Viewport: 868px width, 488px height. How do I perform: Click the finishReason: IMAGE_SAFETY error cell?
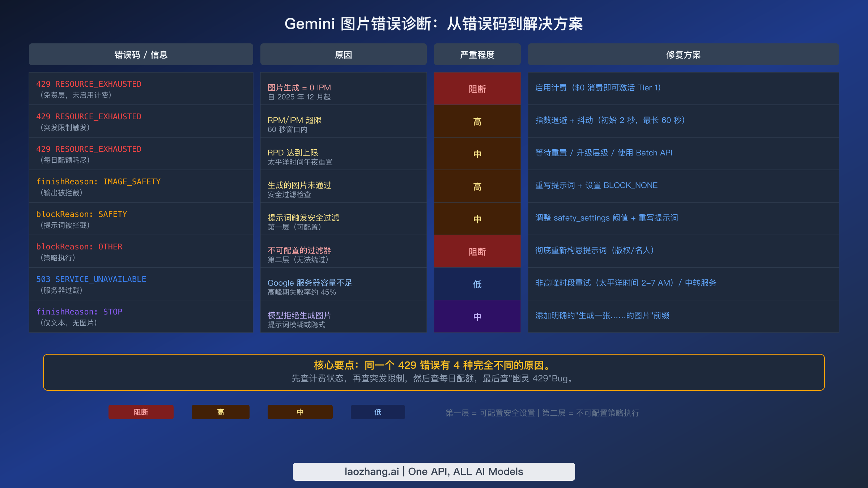click(x=141, y=186)
